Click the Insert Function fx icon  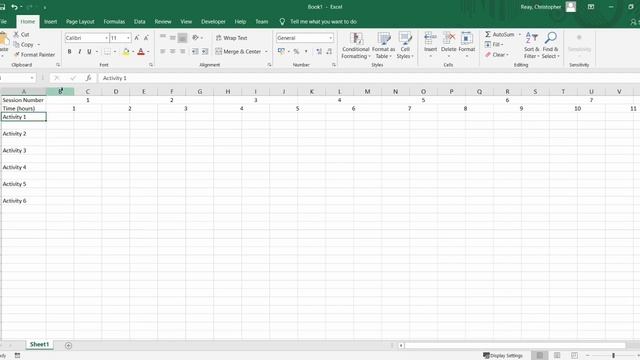tap(88, 78)
